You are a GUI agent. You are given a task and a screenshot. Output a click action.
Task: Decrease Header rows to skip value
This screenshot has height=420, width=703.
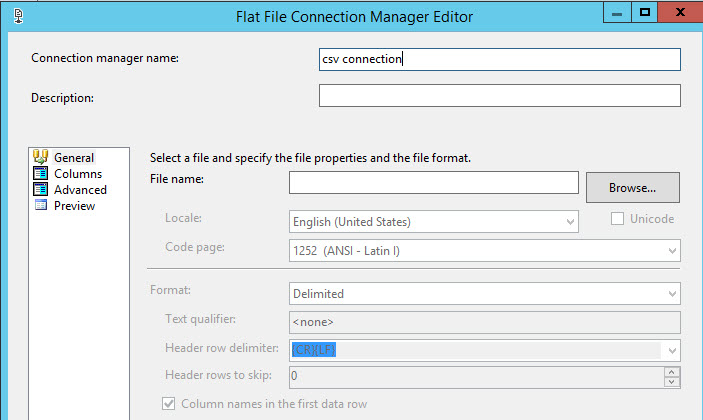pos(672,381)
